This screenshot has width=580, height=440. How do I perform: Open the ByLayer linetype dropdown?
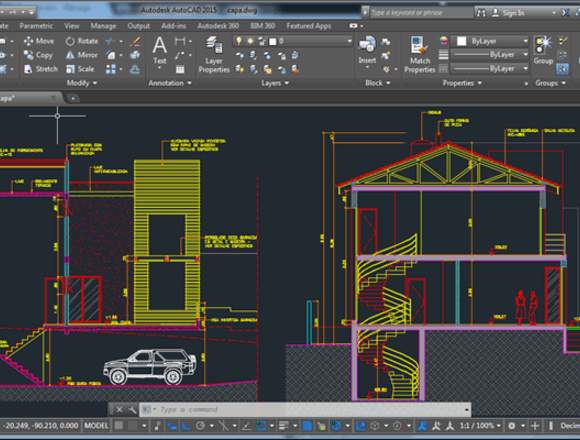click(525, 69)
